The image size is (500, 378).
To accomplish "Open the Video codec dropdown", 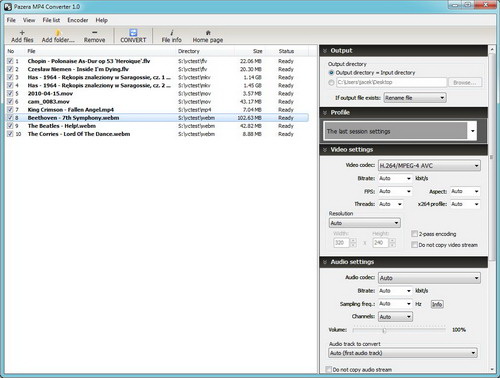I will [x=429, y=166].
